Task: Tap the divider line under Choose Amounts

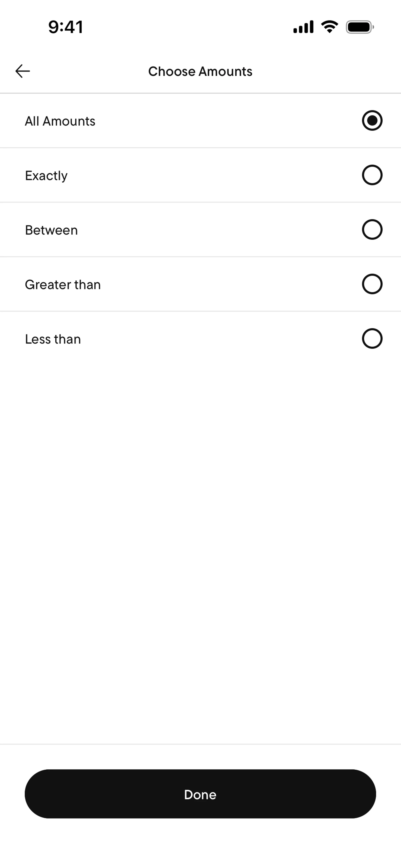Action: tap(200, 93)
